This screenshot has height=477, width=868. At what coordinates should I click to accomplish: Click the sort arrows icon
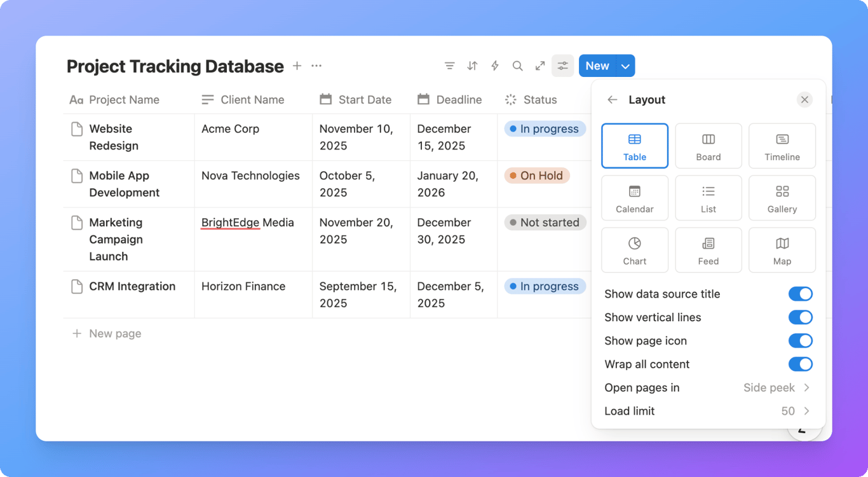472,66
